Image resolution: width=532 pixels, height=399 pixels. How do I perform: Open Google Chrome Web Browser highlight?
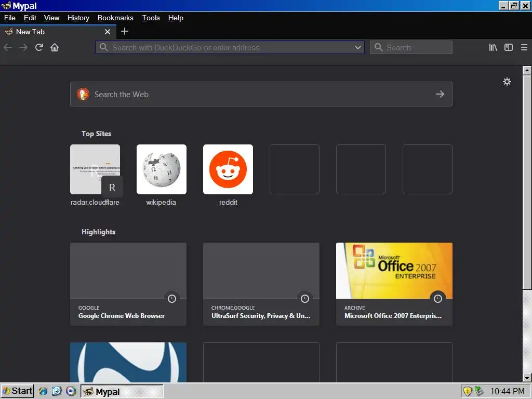[128, 284]
